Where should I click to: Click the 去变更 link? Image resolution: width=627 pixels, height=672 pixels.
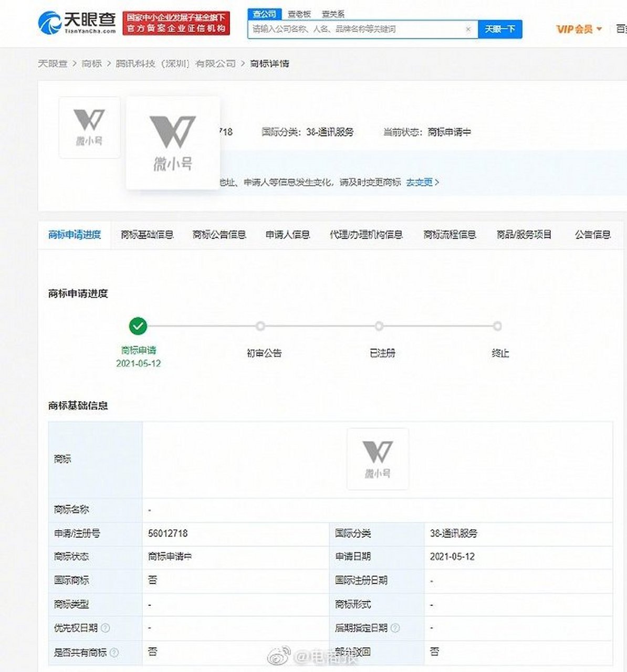tap(419, 183)
